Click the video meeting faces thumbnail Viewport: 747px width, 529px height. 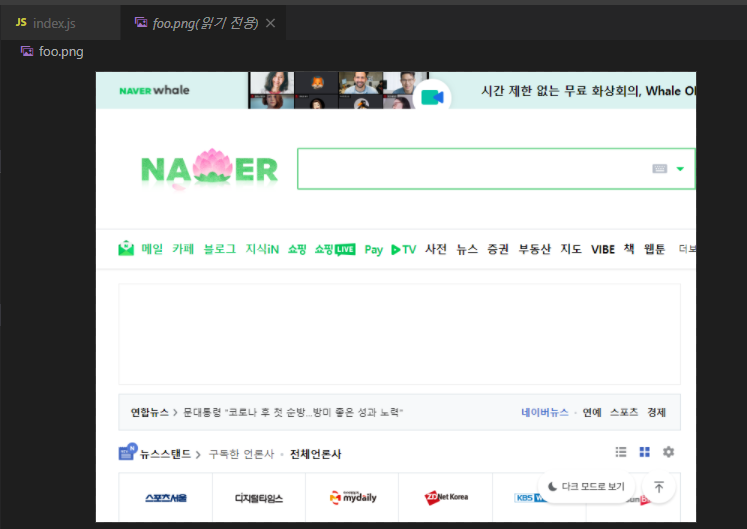click(338, 91)
